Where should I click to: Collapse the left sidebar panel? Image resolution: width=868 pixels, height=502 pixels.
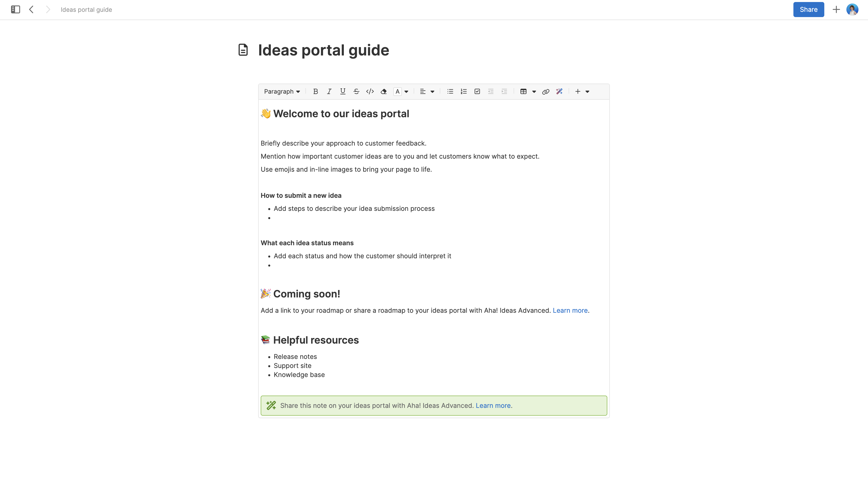pos(15,10)
